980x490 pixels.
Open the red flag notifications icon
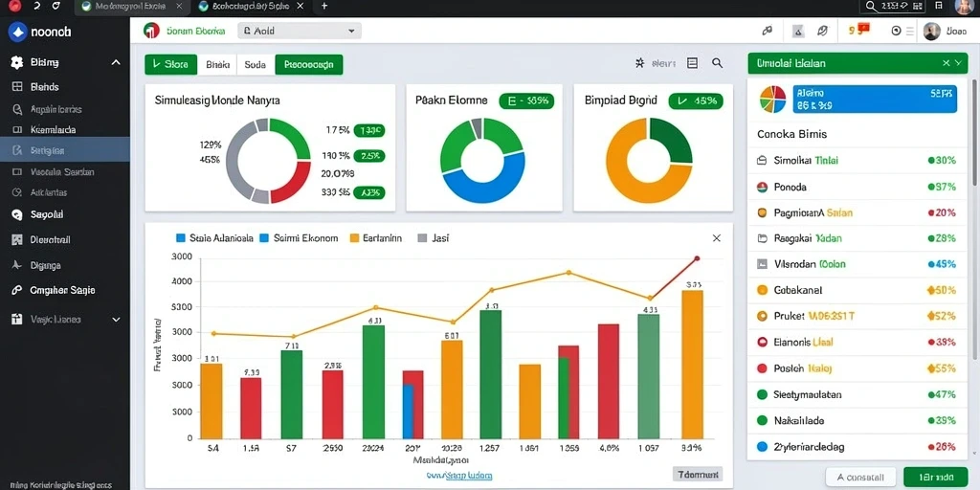pos(864,28)
